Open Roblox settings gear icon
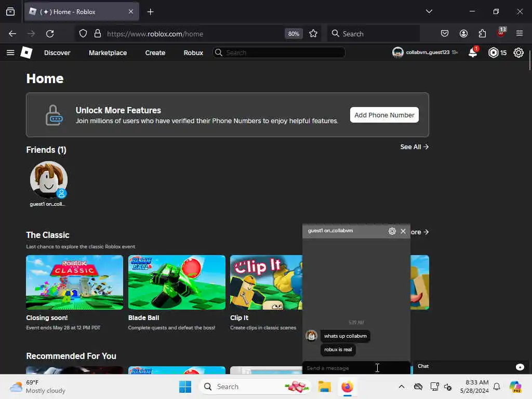Image resolution: width=532 pixels, height=399 pixels. coord(518,52)
